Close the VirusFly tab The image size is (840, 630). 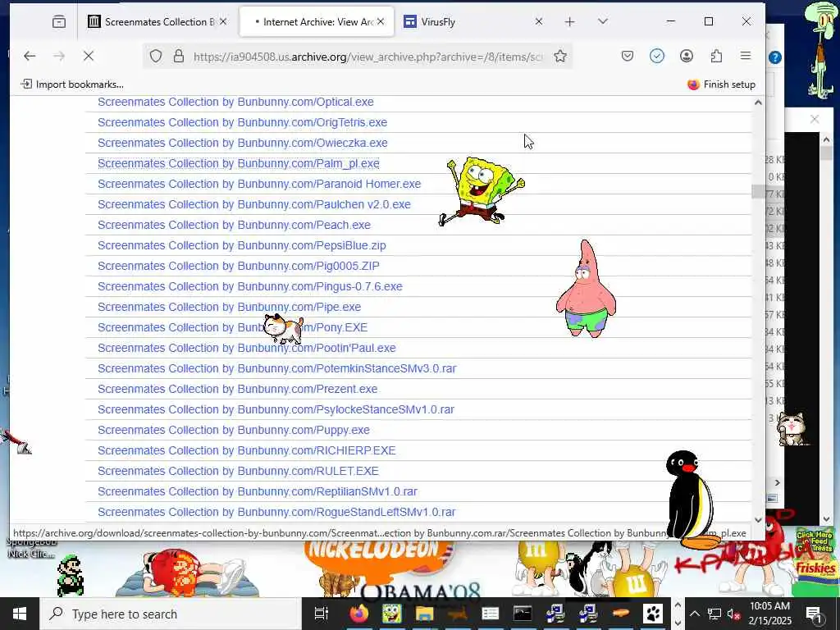click(x=539, y=21)
